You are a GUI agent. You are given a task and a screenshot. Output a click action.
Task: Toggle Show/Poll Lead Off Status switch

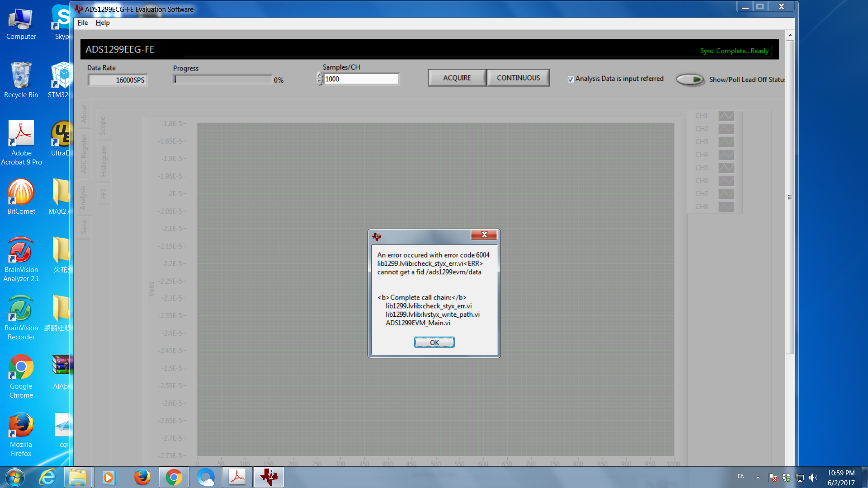pyautogui.click(x=690, y=80)
